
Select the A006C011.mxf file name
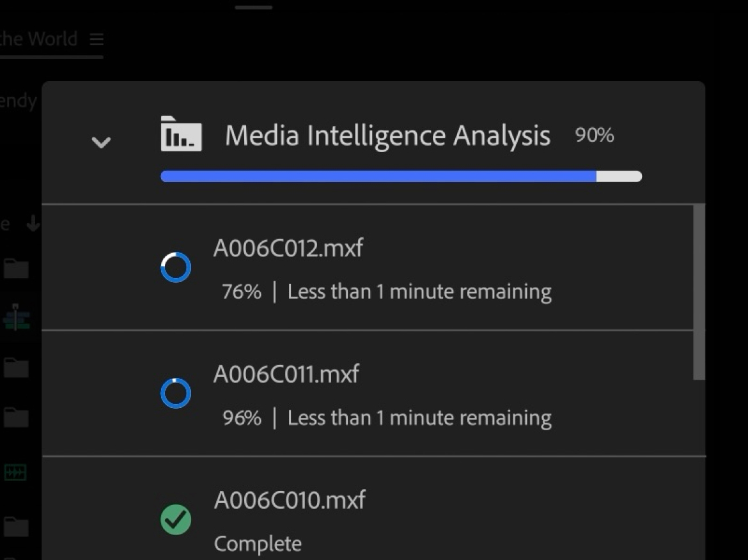coord(286,374)
